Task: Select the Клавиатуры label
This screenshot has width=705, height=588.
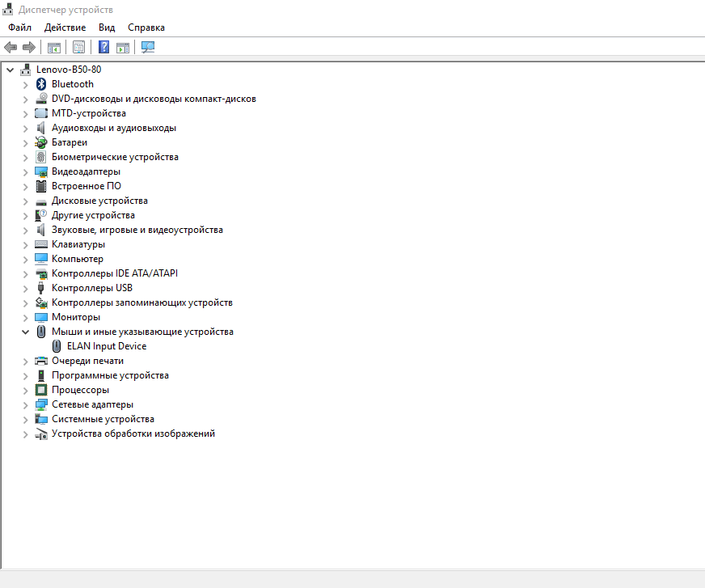Action: (78, 244)
